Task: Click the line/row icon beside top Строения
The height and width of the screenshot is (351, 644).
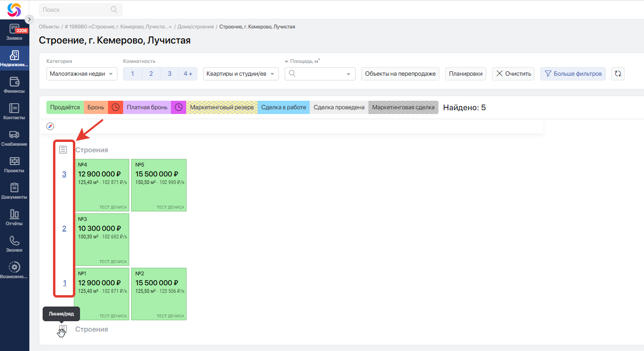Action: 63,150
